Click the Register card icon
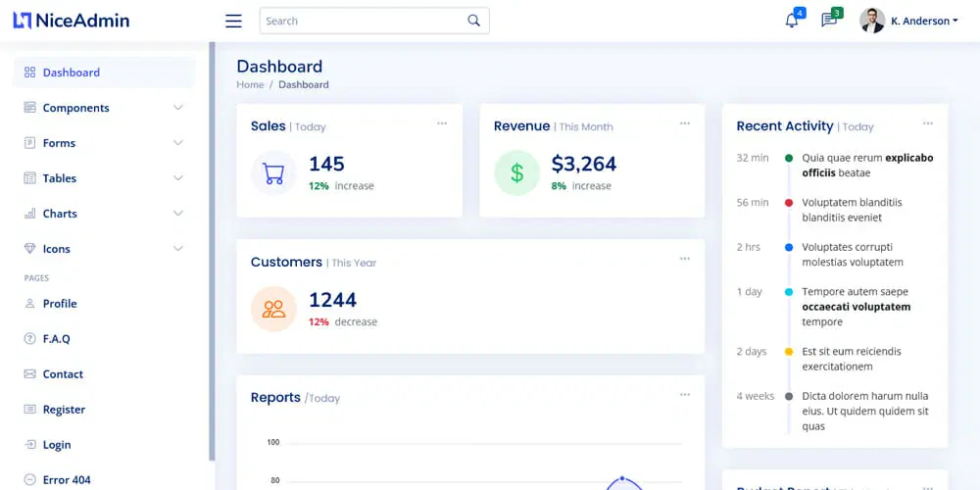 click(29, 410)
